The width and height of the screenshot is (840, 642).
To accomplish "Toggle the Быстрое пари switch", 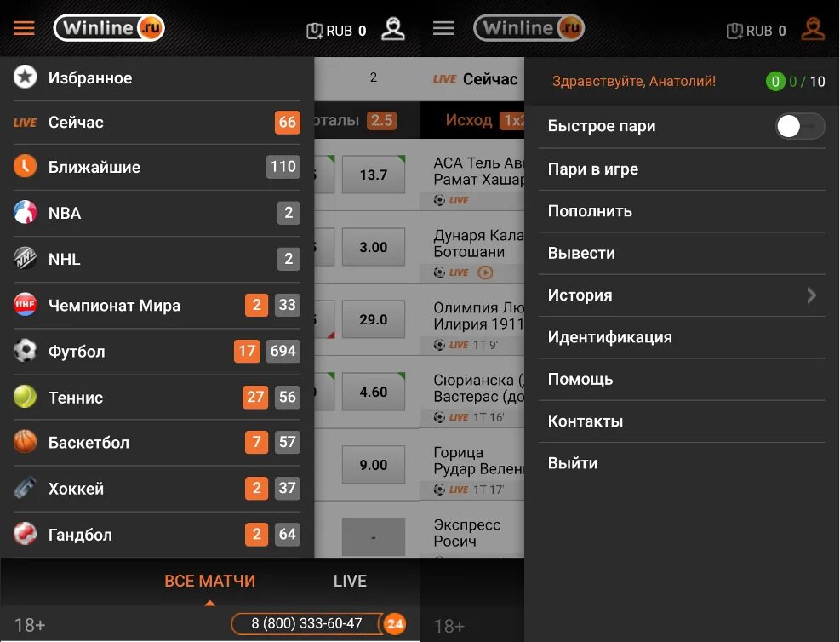I will tap(800, 127).
